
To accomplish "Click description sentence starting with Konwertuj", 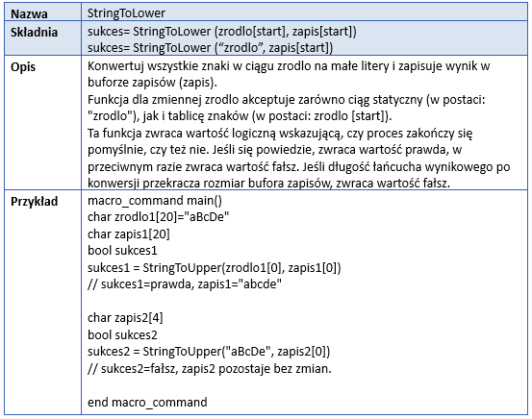I will click(289, 74).
